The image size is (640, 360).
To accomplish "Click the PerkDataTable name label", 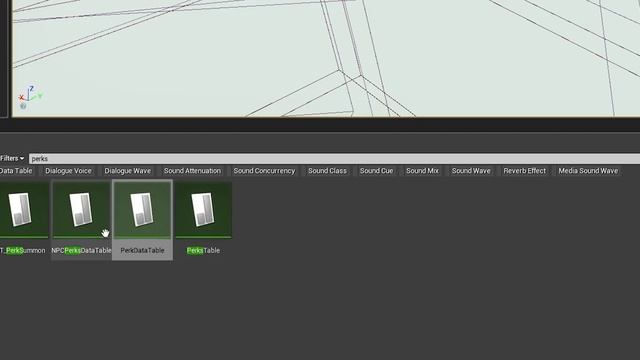I will click(142, 250).
